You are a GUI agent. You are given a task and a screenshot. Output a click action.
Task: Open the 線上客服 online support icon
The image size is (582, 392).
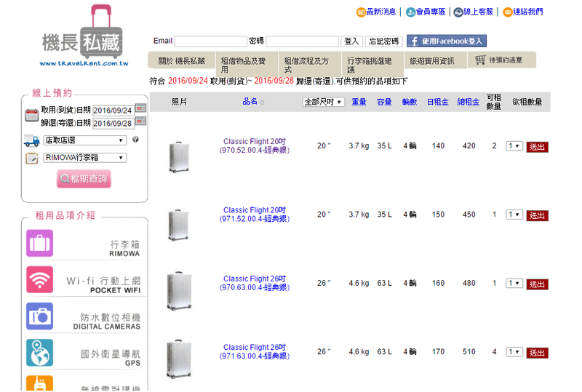coord(458,12)
